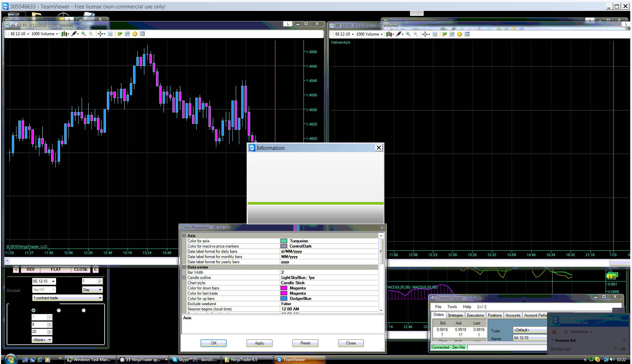Image resolution: width=632 pixels, height=364 pixels.
Task: Click volume speaker icon in system tray
Action: coord(612,359)
